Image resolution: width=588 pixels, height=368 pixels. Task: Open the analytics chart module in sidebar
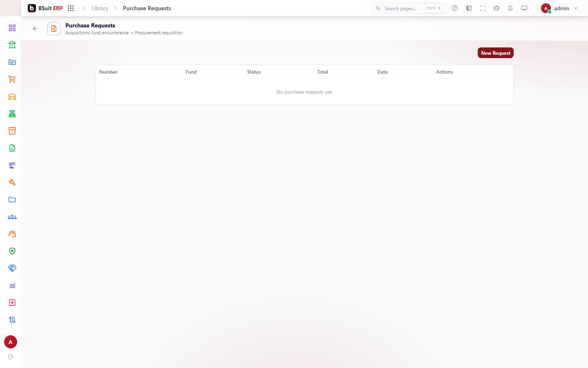tap(12, 285)
